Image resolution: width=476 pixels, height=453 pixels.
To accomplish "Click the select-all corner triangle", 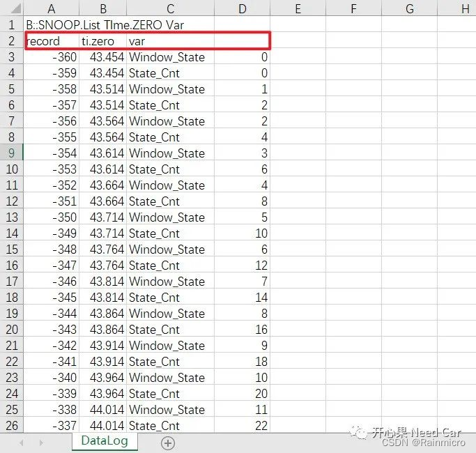I will (x=15, y=8).
